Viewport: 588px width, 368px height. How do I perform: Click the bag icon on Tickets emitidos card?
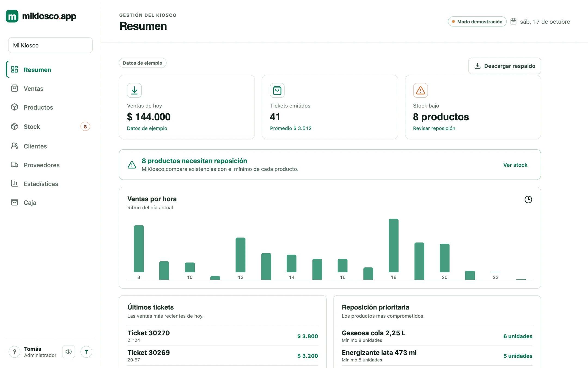pyautogui.click(x=277, y=90)
